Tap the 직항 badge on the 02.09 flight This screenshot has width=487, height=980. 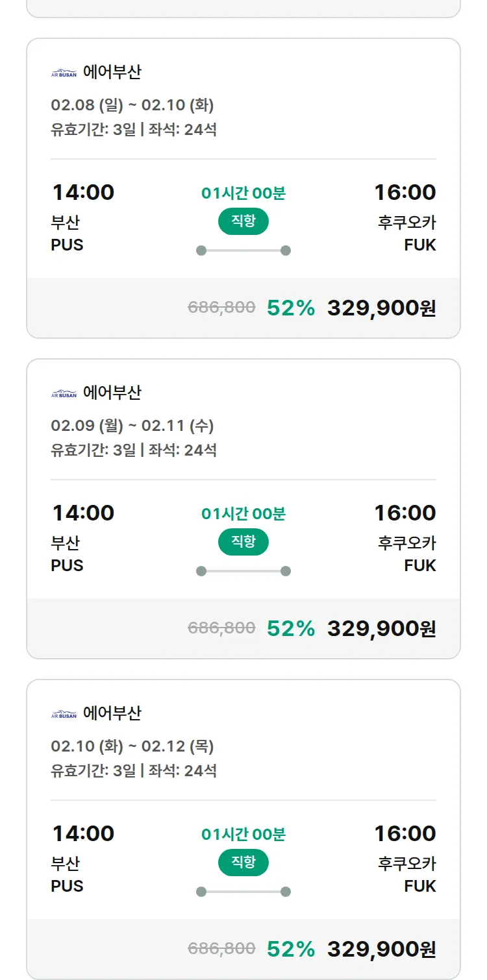point(243,542)
